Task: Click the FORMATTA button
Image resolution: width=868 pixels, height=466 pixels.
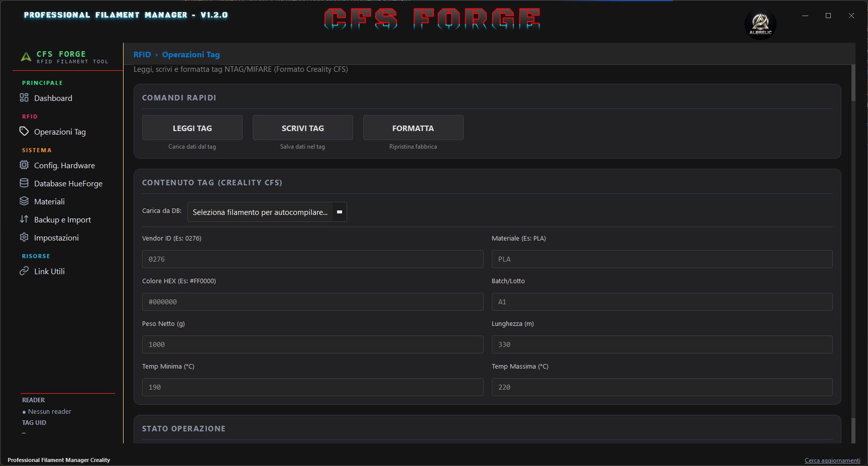Action: (413, 128)
